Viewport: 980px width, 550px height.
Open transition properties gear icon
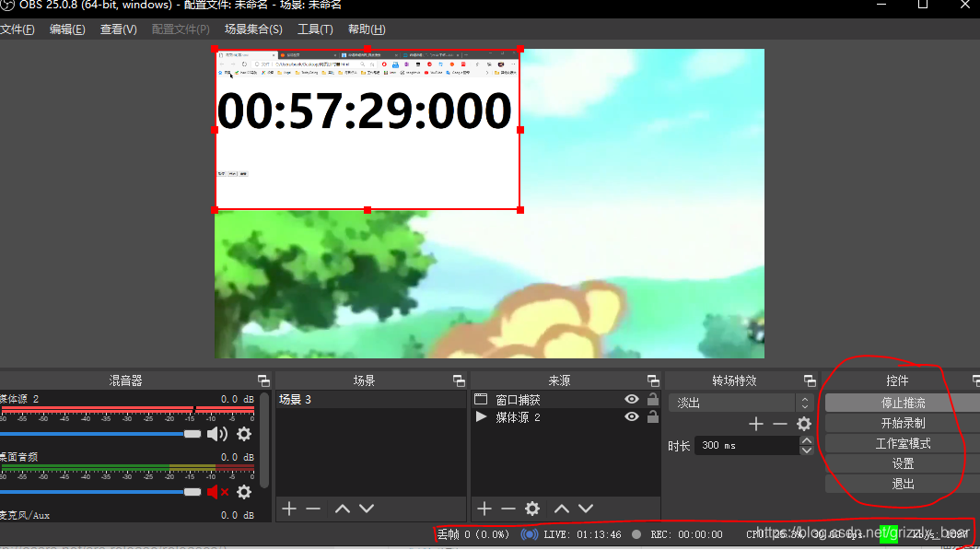pyautogui.click(x=804, y=425)
